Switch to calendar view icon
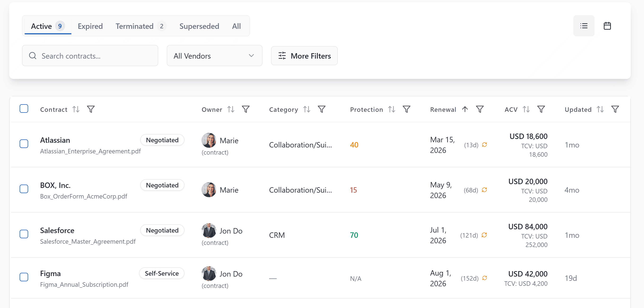Screen dimensions: 644x308 607,26
